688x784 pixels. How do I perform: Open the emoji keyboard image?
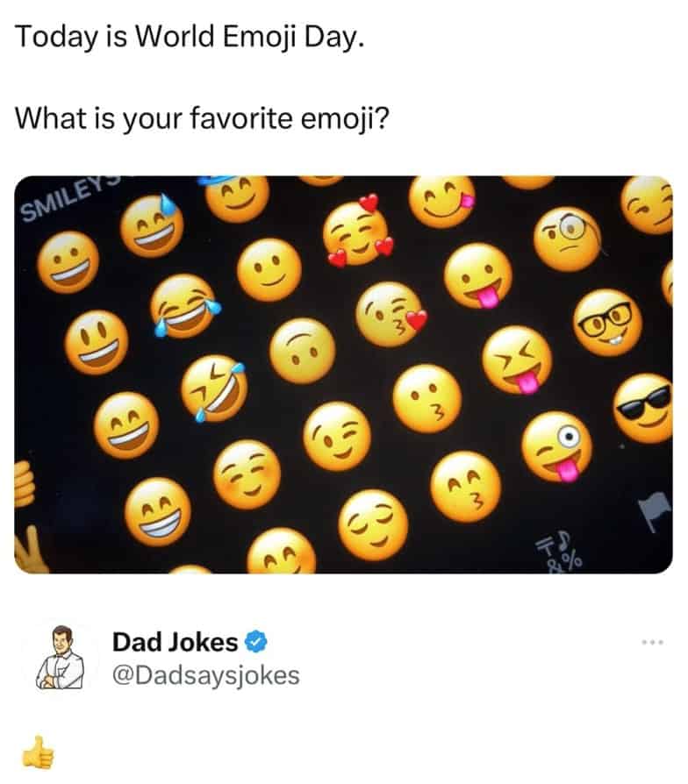[x=343, y=374]
